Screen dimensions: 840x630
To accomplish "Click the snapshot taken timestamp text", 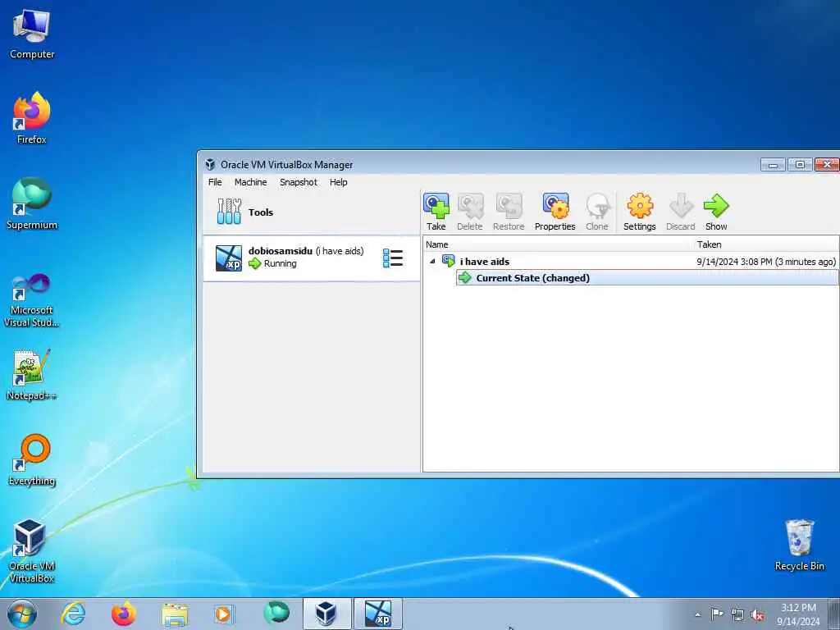I will point(766,262).
